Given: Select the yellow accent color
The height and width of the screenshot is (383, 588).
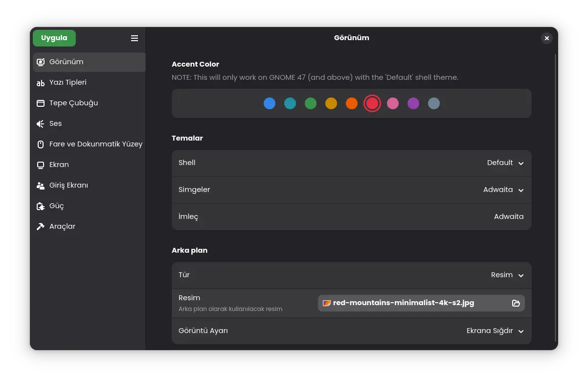Looking at the screenshot, I should click(x=331, y=103).
